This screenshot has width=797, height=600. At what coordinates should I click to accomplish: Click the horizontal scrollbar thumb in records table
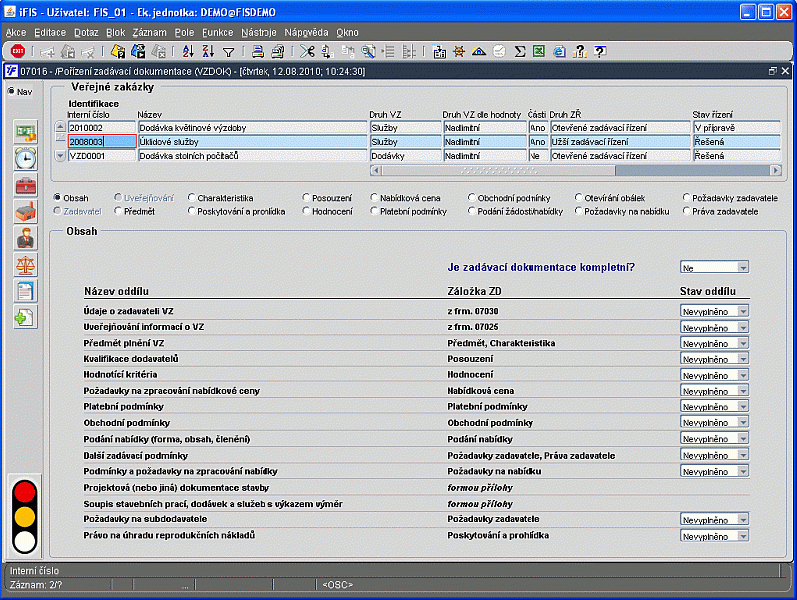pyautogui.click(x=499, y=170)
